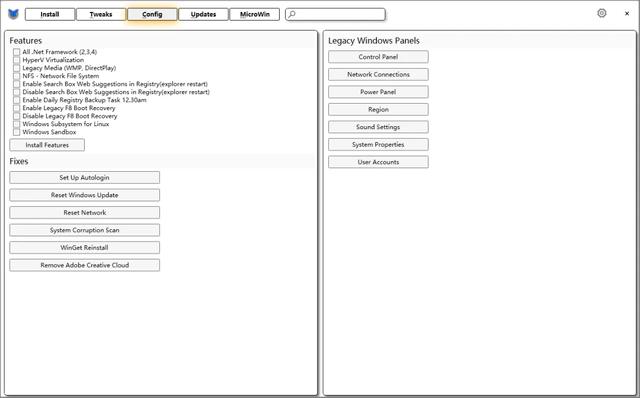Open the Updates tab
Screen dimensions: 640x398
(203, 14)
